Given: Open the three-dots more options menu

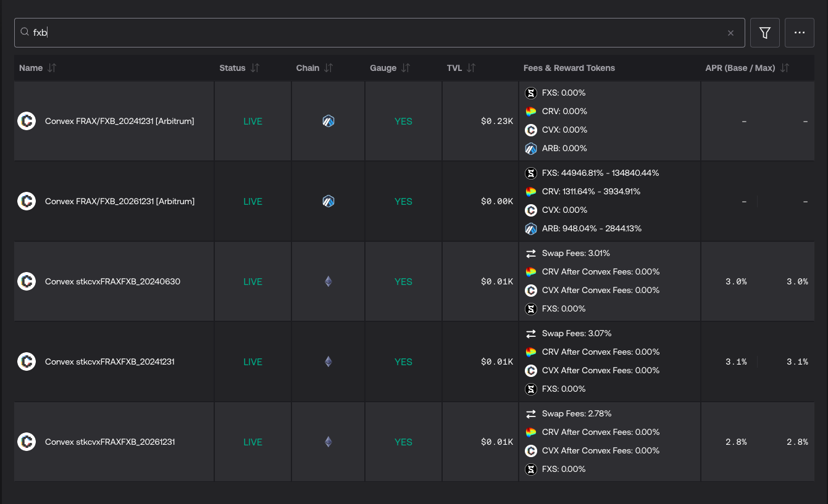Looking at the screenshot, I should (x=799, y=33).
